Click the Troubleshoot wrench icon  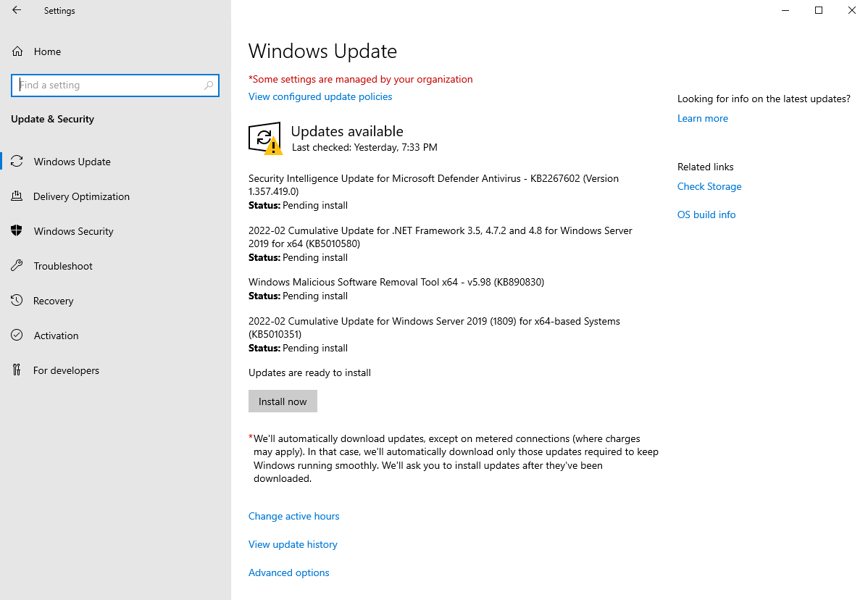click(x=17, y=266)
